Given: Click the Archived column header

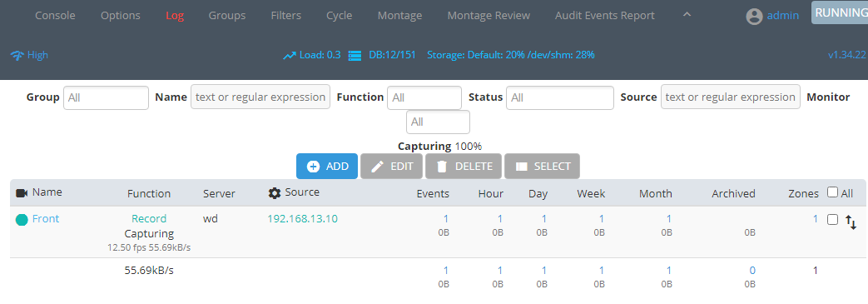Looking at the screenshot, I should click(x=733, y=193).
